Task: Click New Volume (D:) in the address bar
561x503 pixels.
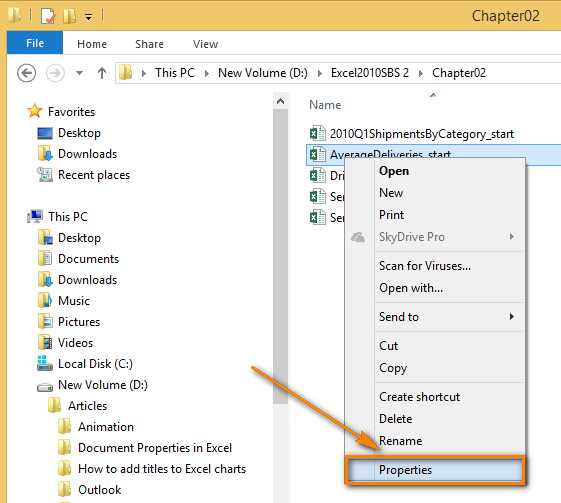Action: pos(263,73)
